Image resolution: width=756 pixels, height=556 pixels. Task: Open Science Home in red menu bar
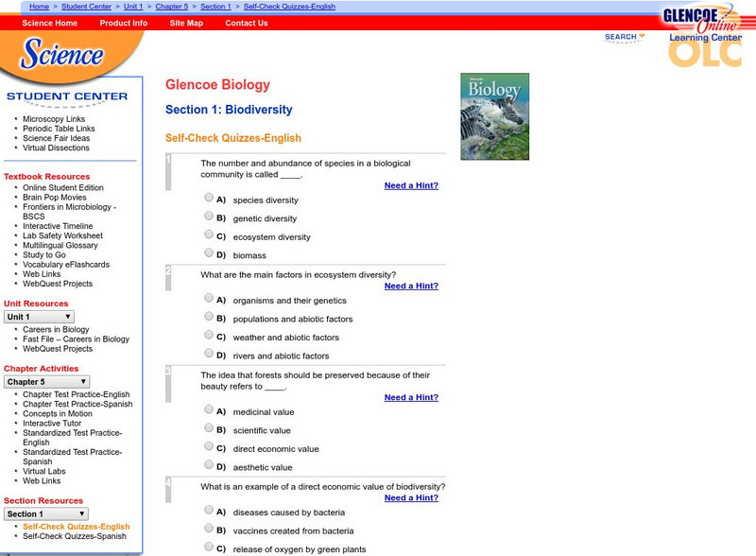pyautogui.click(x=50, y=23)
